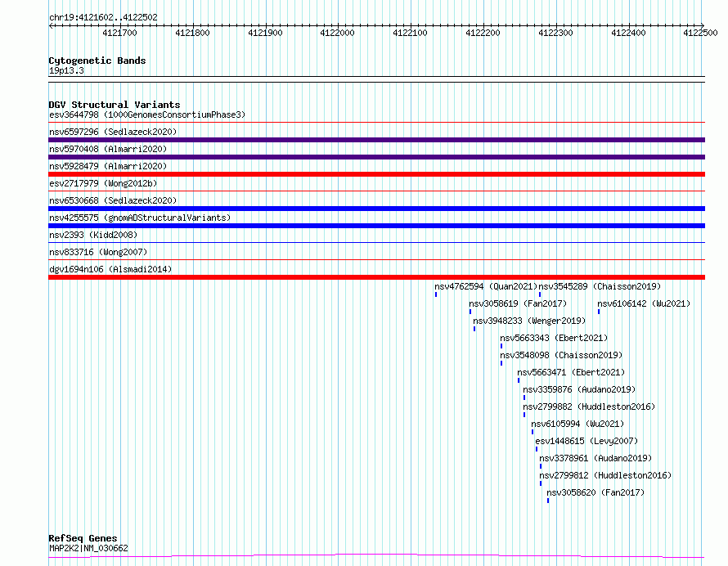The image size is (728, 566).
Task: Click ruler position 4121900
Action: (265, 33)
